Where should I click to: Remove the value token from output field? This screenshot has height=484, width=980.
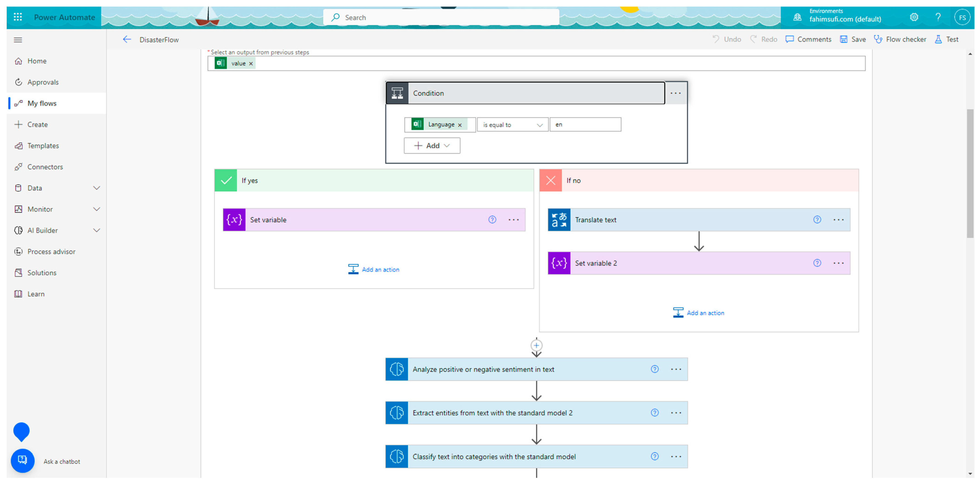(x=251, y=64)
